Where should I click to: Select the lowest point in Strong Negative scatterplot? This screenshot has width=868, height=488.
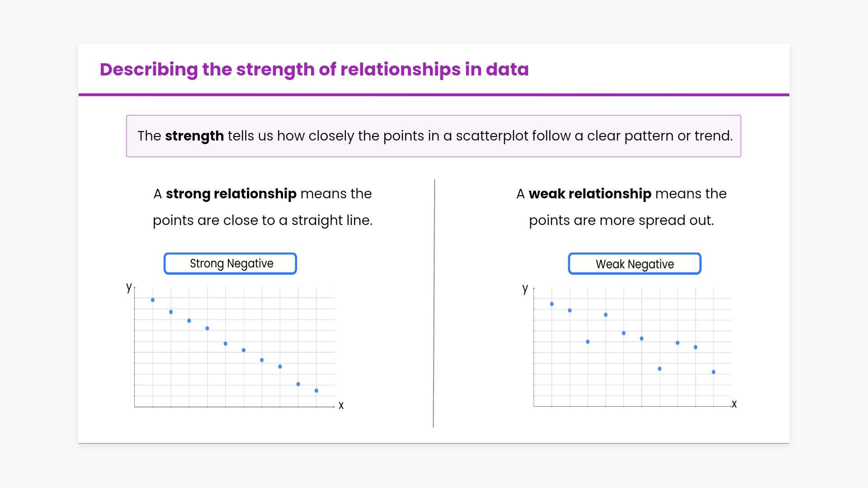tap(316, 391)
